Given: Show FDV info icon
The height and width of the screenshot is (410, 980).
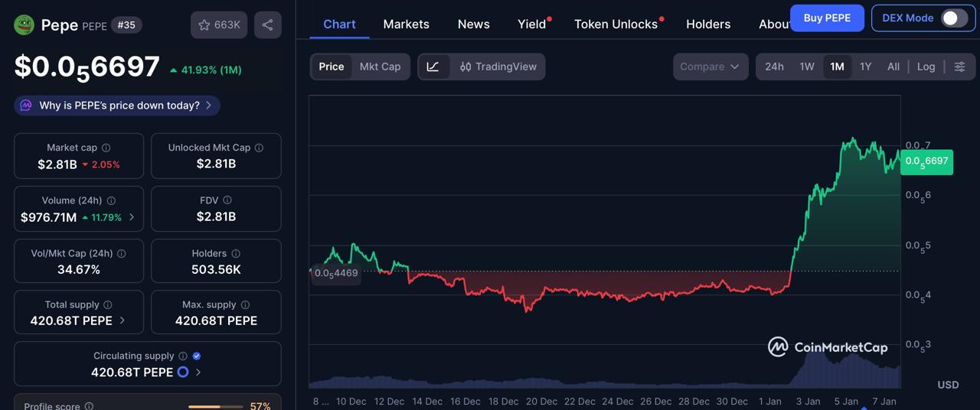Looking at the screenshot, I should (227, 200).
